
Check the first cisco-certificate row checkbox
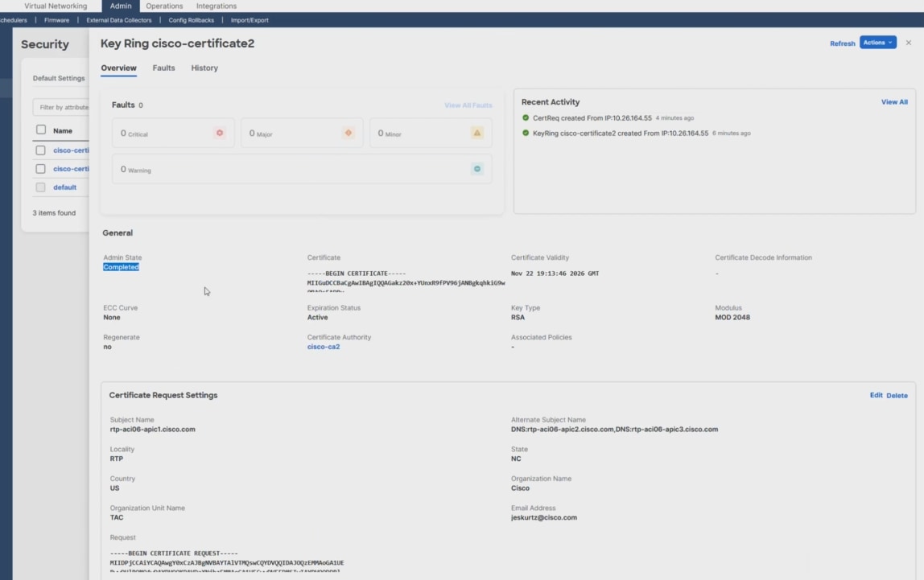(x=39, y=150)
